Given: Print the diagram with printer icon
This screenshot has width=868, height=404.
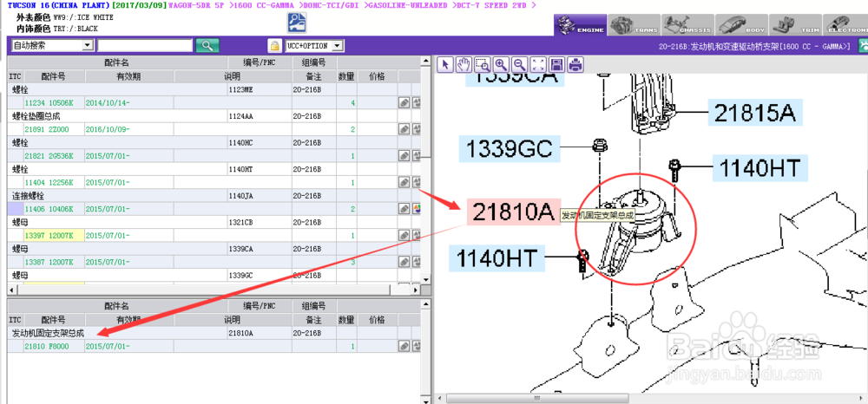Looking at the screenshot, I should coord(575,65).
